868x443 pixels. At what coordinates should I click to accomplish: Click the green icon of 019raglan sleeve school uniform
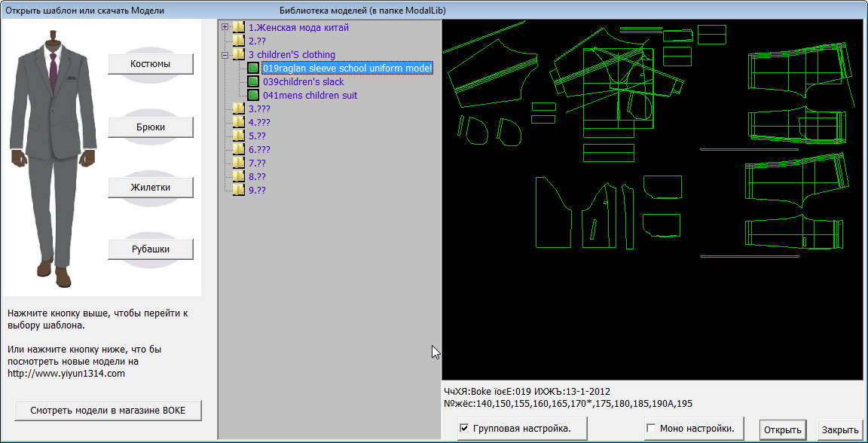click(x=253, y=68)
